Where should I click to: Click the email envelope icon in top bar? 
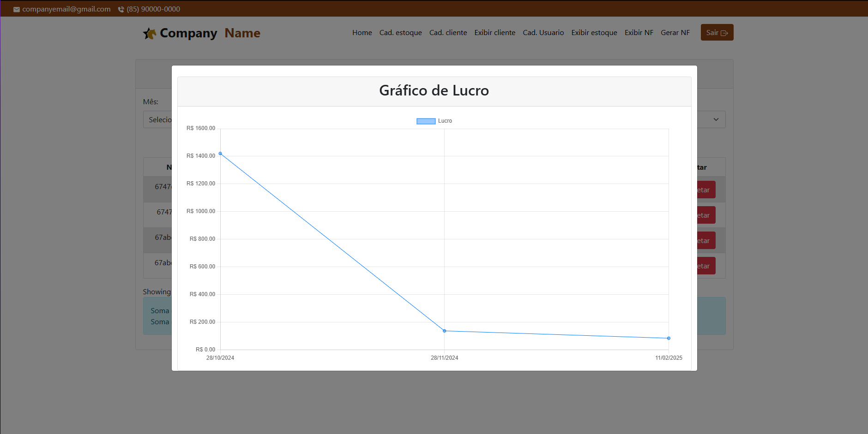point(17,9)
